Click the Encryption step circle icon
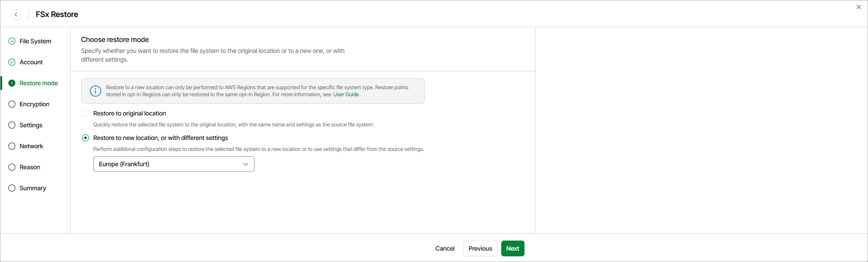The height and width of the screenshot is (262, 868). pos(12,104)
